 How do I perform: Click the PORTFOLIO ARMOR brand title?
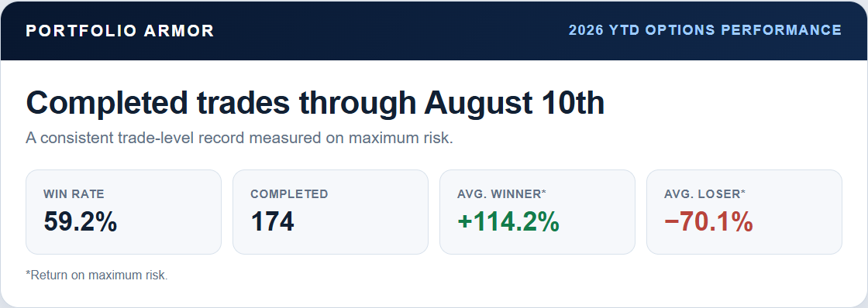pos(120,30)
